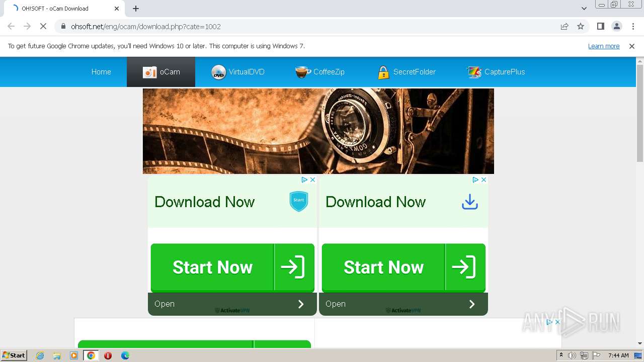Click the SecretFolder padlock icon
Viewport: 644px width, 362px height.
[383, 72]
